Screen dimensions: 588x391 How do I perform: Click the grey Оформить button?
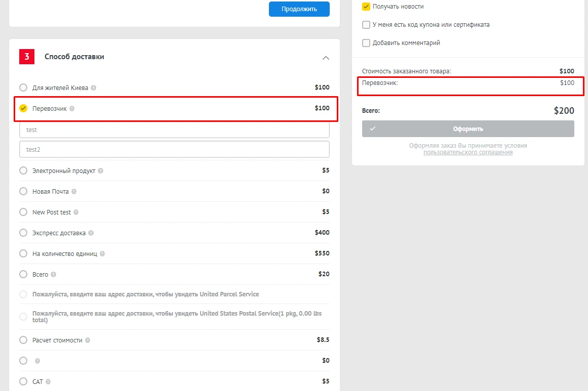tap(468, 129)
